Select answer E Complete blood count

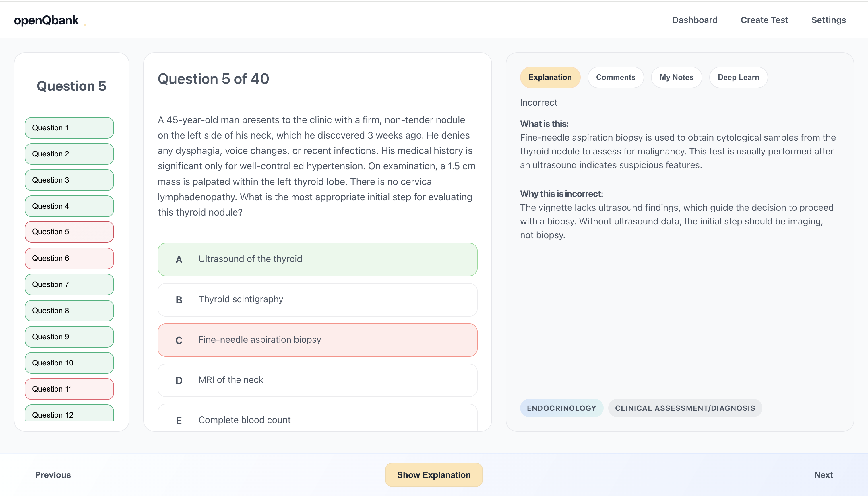click(317, 420)
